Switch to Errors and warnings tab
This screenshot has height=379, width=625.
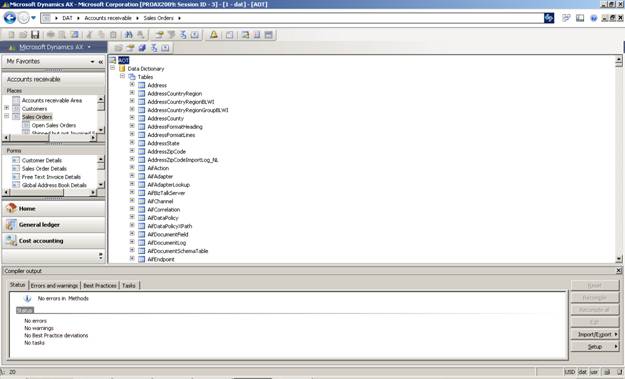(x=54, y=285)
